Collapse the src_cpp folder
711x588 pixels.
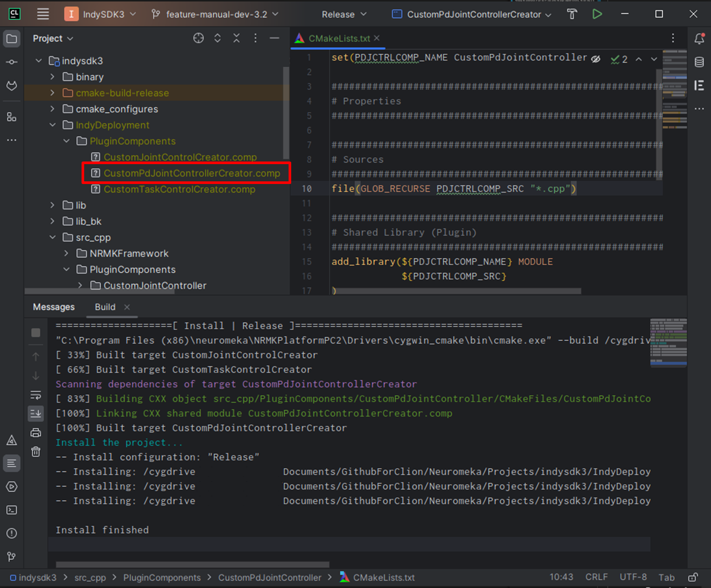pos(52,237)
